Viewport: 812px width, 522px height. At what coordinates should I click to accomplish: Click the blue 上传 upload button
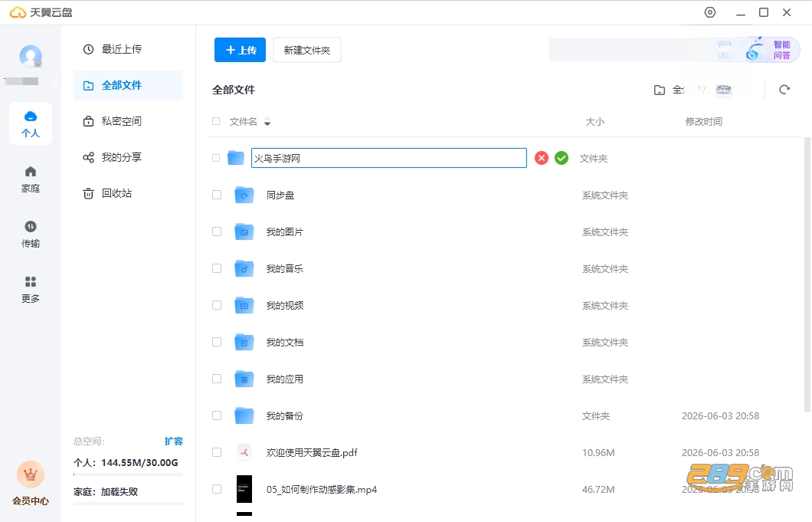[x=241, y=50]
